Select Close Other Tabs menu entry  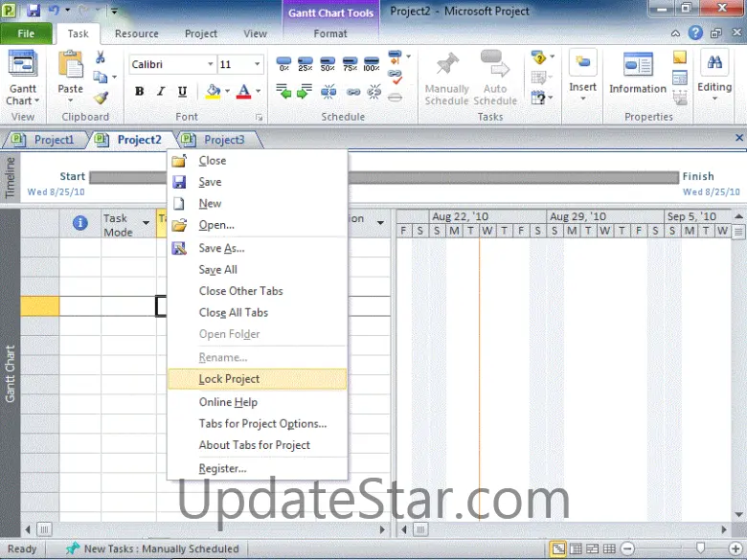pyautogui.click(x=258, y=291)
